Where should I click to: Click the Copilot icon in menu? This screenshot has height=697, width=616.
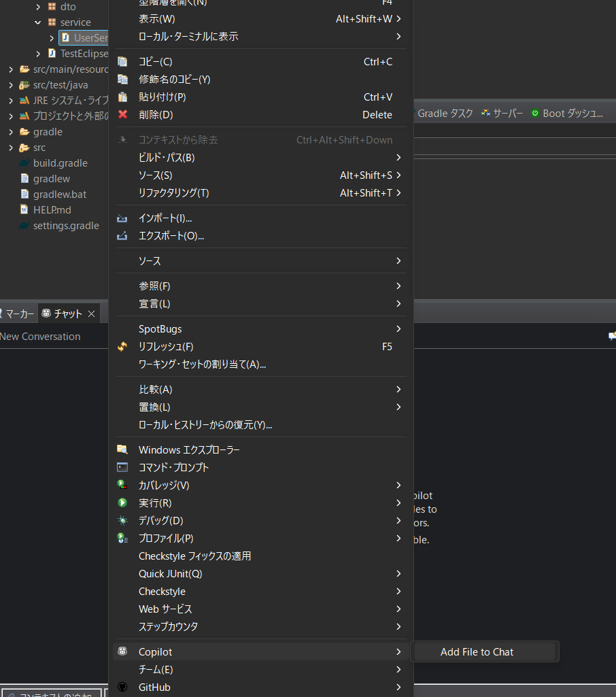tap(123, 651)
